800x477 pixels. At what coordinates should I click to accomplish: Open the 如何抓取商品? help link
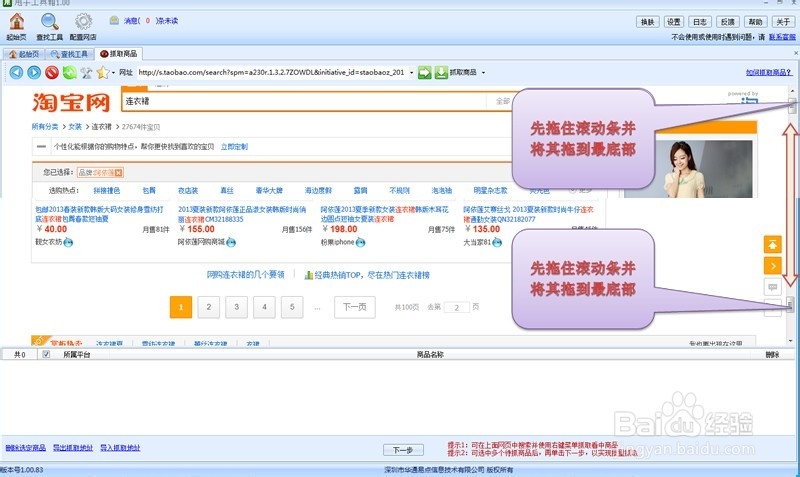(768, 72)
